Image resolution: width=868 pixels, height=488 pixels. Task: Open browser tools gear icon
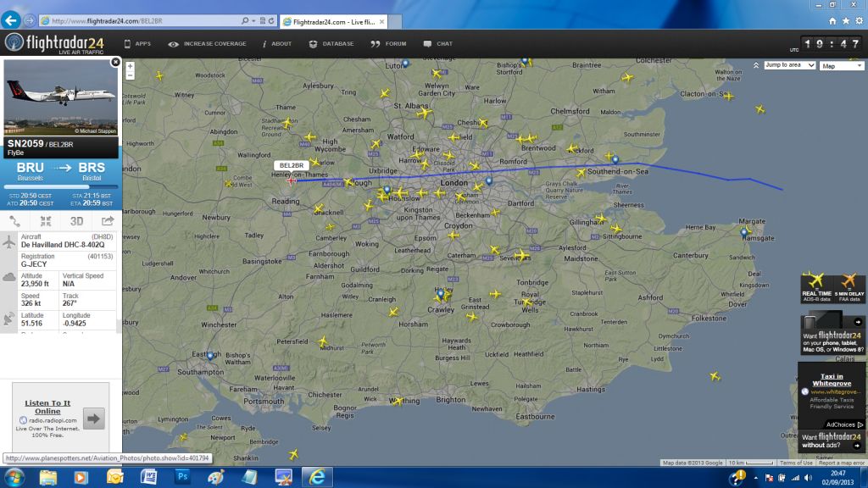[860, 21]
